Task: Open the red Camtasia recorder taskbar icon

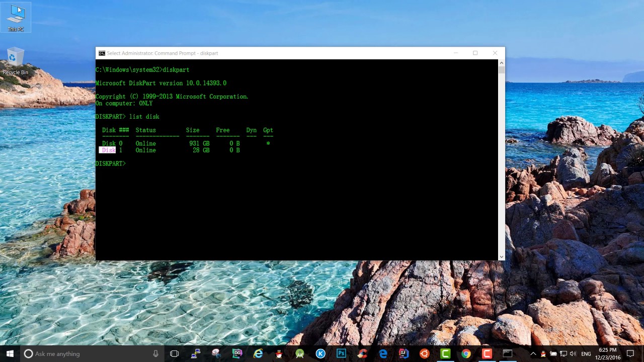Action: tap(487, 353)
